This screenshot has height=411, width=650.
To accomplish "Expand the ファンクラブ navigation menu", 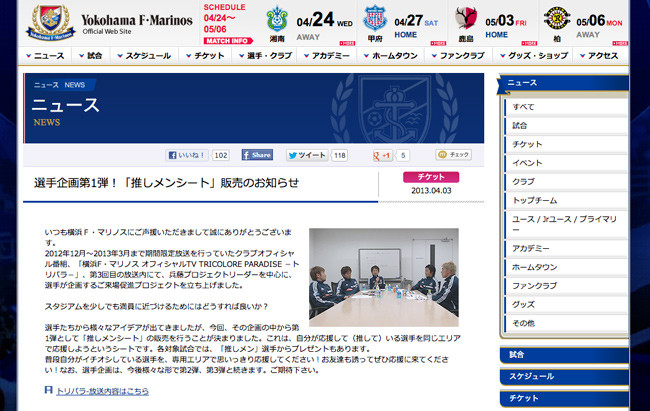I will pyautogui.click(x=458, y=56).
